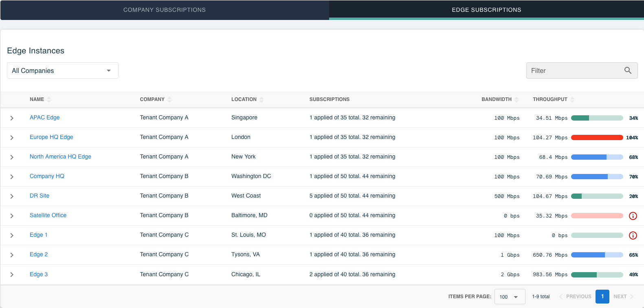This screenshot has width=644, height=308.
Task: Open the Edge 3 link
Action: [39, 274]
